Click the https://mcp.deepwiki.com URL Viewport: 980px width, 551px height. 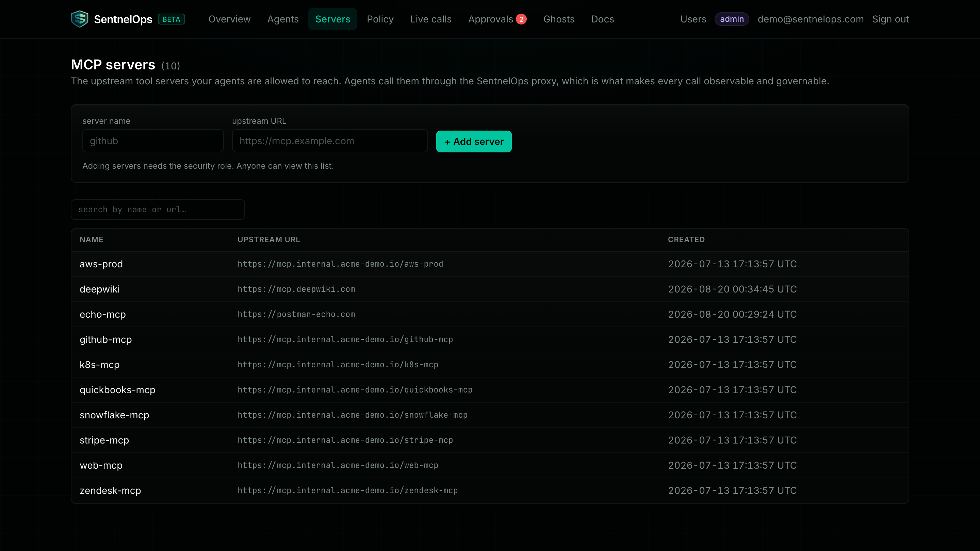coord(296,289)
